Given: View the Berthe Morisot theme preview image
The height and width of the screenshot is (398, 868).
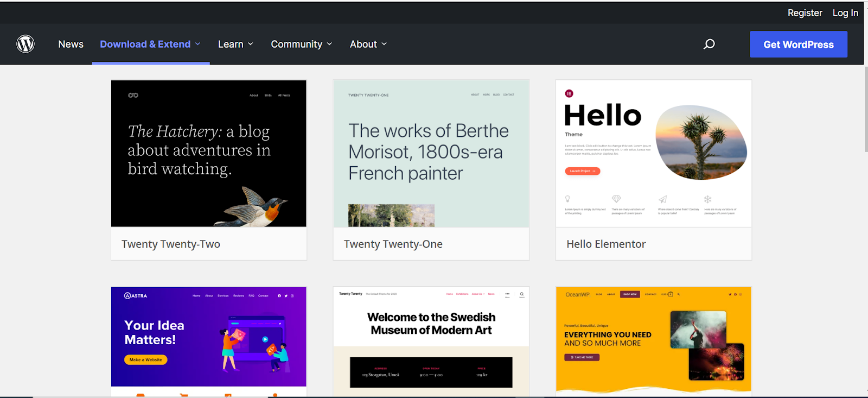Looking at the screenshot, I should (x=431, y=154).
